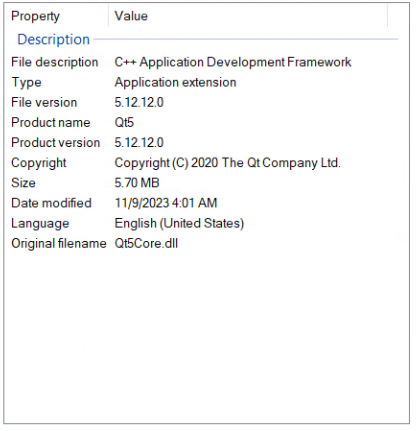Select the 11/9/2023 4:01 AM value
Screen dimensions: 417x431
pyautogui.click(x=166, y=203)
